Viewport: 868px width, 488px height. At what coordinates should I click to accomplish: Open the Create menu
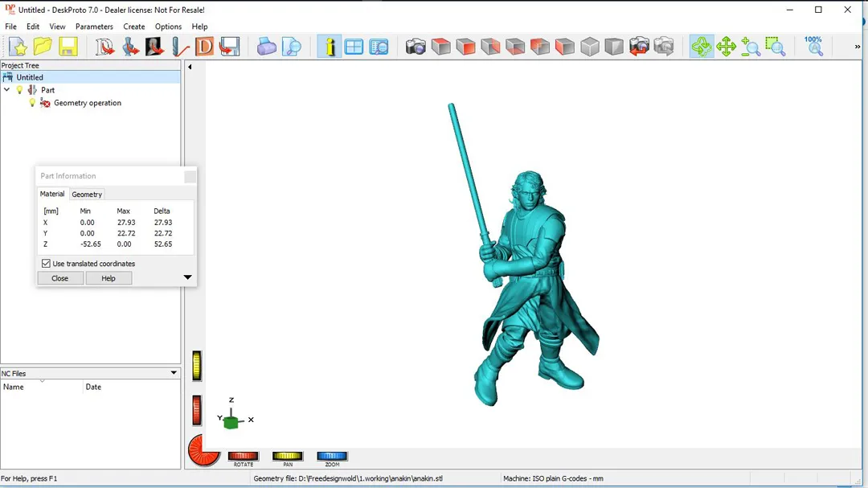[134, 27]
